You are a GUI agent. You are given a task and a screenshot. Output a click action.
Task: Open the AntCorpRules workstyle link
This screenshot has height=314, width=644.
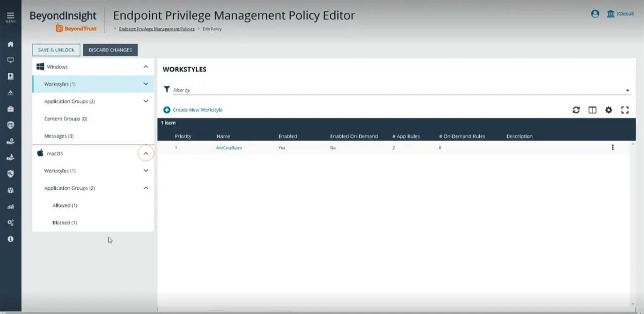229,147
